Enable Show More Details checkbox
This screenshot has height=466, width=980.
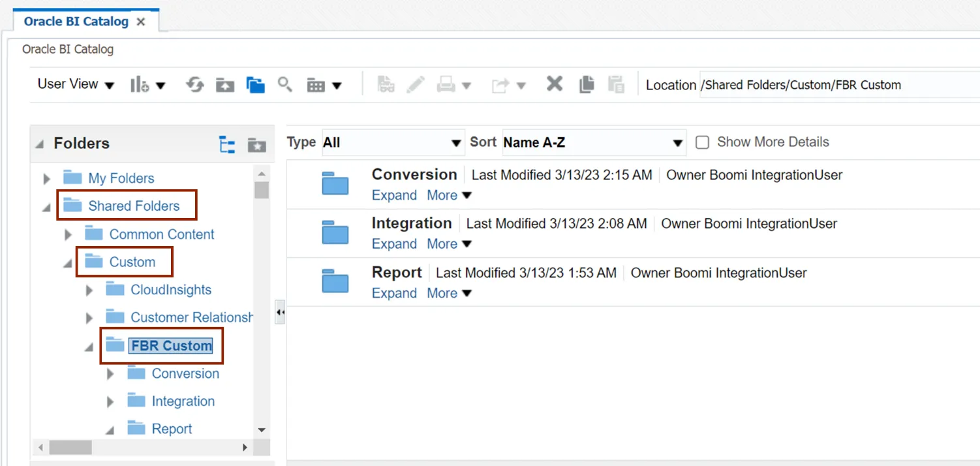702,142
